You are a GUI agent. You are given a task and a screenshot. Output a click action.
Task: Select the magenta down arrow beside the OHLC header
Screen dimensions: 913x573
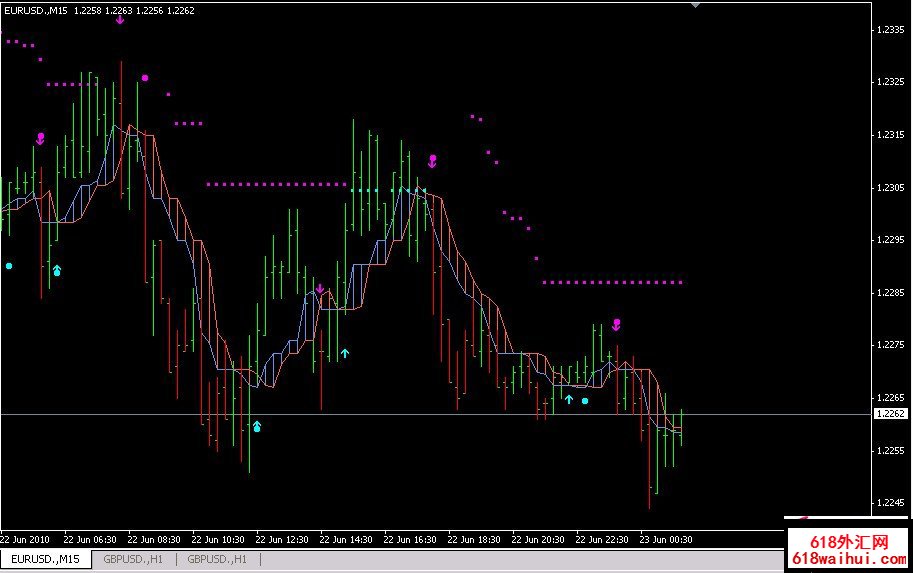tap(120, 19)
